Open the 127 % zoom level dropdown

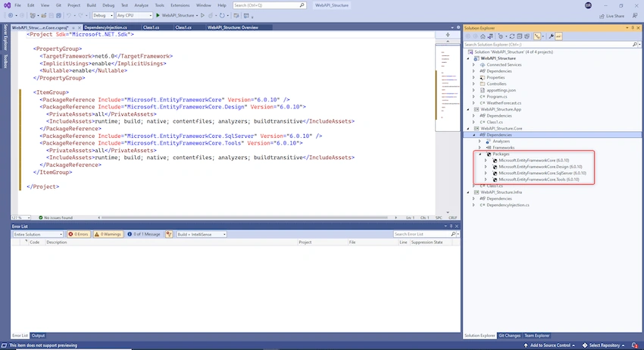click(x=21, y=217)
